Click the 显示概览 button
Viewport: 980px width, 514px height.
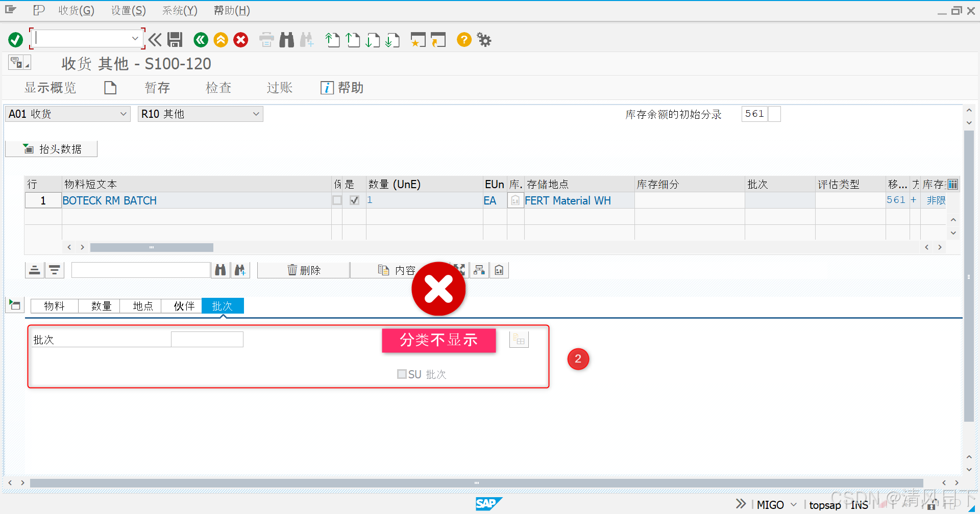point(50,88)
